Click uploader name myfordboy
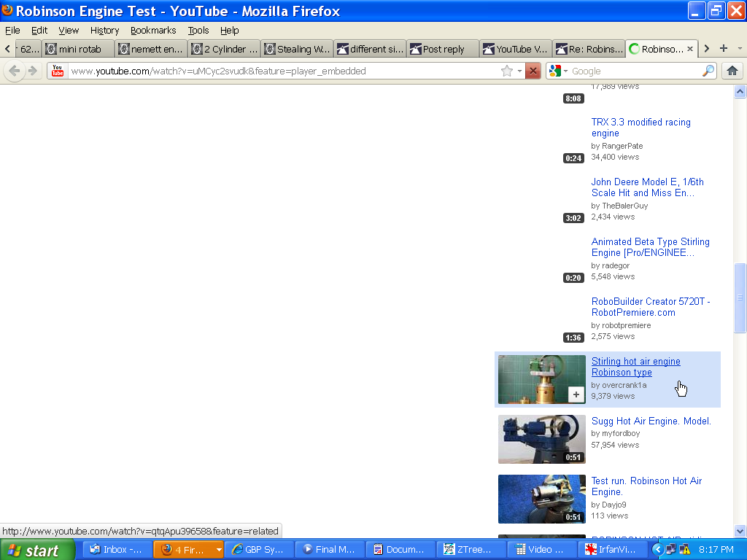This screenshot has height=560, width=747. [x=621, y=433]
